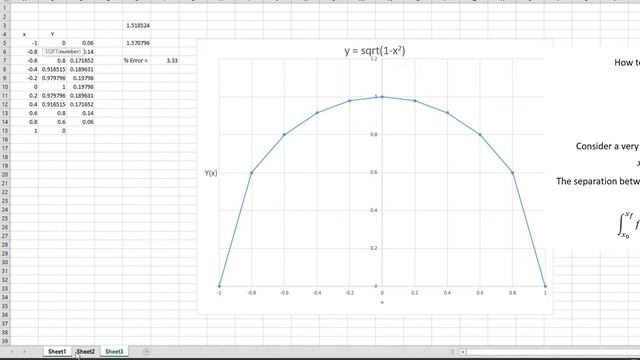The height and width of the screenshot is (360, 640).
Task: Switch to the Sheet1 tab
Action: coord(57,351)
